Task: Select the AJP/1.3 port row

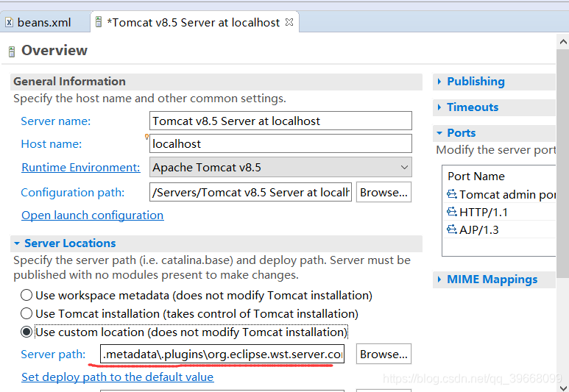Action: (x=501, y=230)
